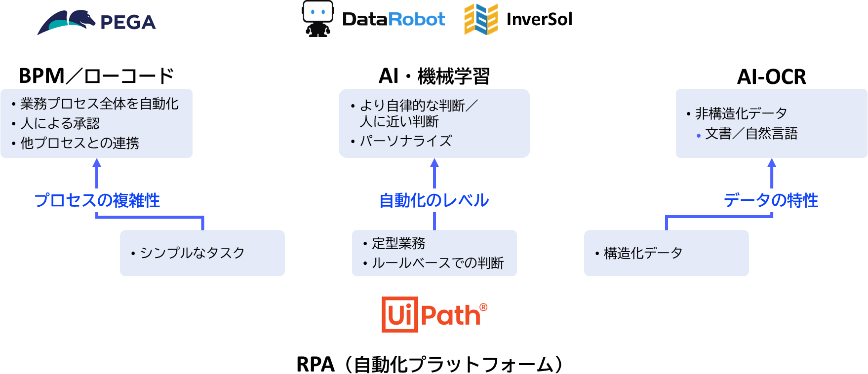Click the 構造化データ box
868x374 pixels.
pos(666,253)
